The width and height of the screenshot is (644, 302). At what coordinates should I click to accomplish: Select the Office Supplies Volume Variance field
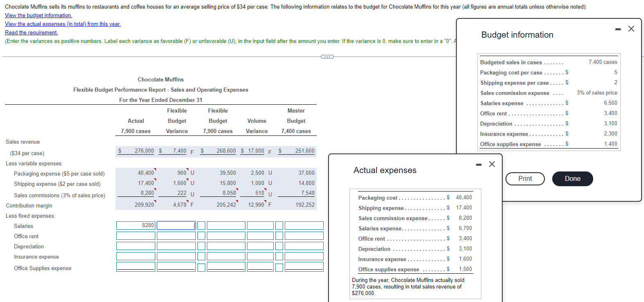pyautogui.click(x=260, y=267)
